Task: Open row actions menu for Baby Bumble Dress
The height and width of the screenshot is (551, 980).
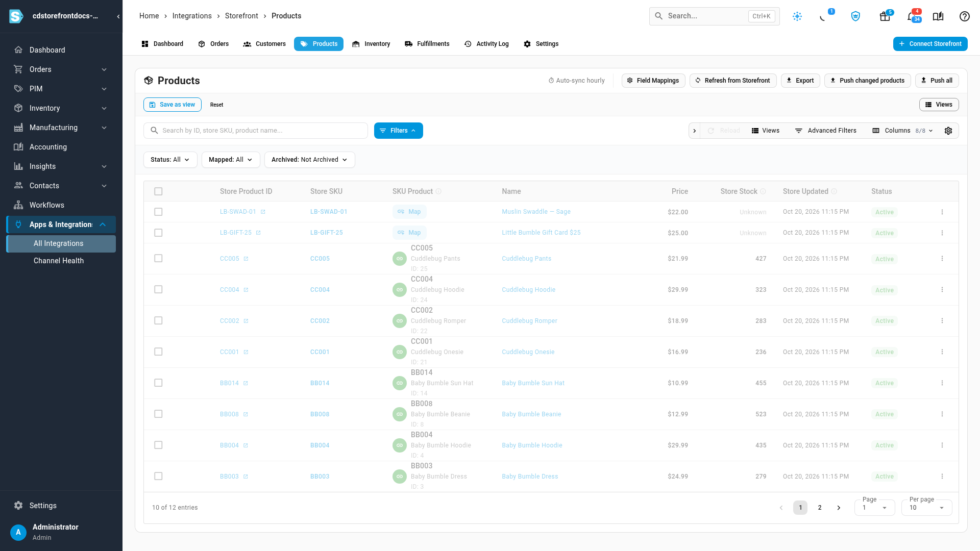Action: [x=942, y=477]
